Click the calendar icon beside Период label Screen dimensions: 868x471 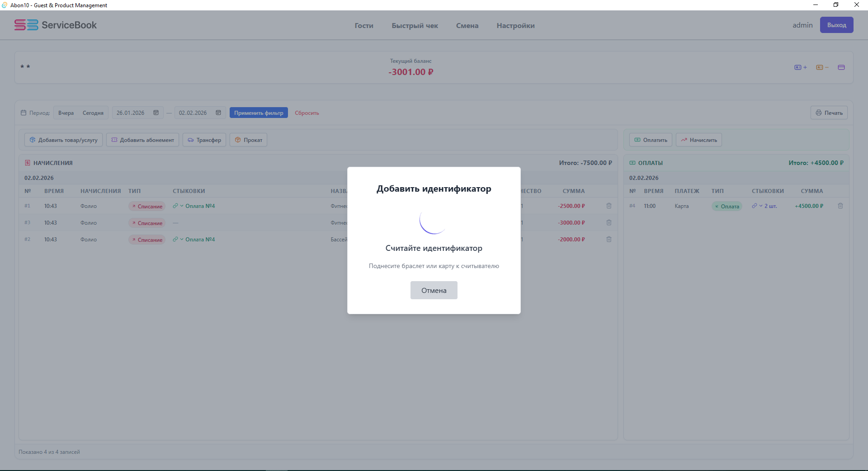[x=24, y=113]
